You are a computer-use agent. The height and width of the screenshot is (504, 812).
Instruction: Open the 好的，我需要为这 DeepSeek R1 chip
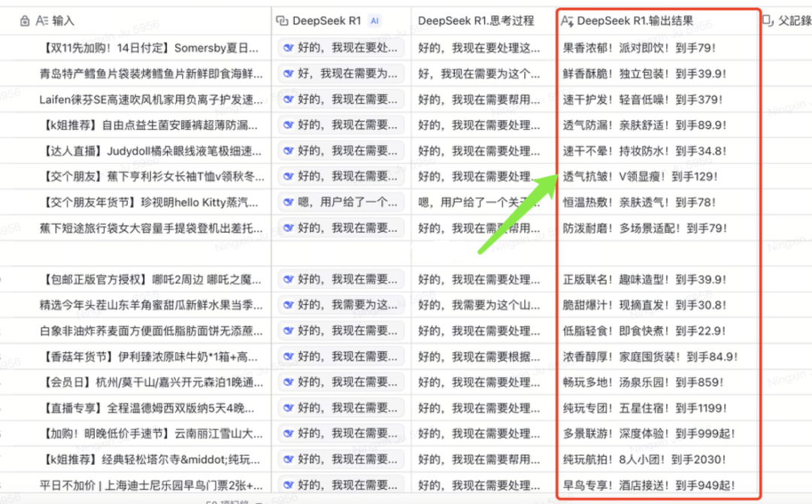(x=341, y=305)
